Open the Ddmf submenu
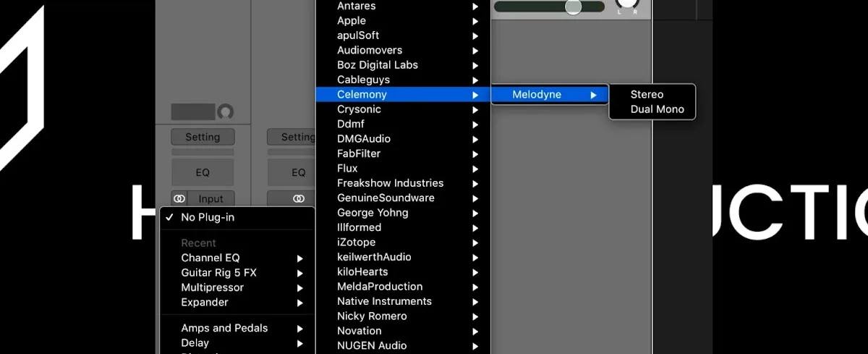Image resolution: width=868 pixels, height=354 pixels. point(403,124)
